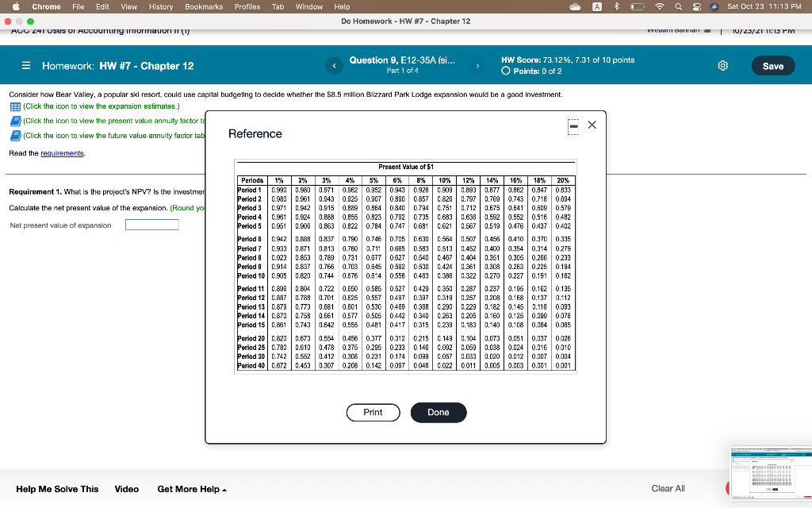Open the History menu
This screenshot has width=812, height=508.
[x=161, y=6]
